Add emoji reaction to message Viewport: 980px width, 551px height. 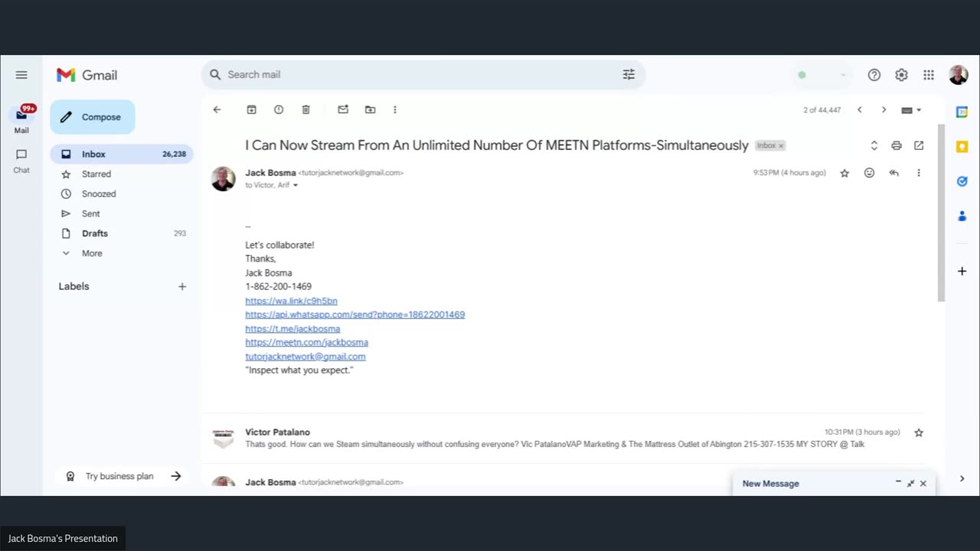[x=869, y=173]
